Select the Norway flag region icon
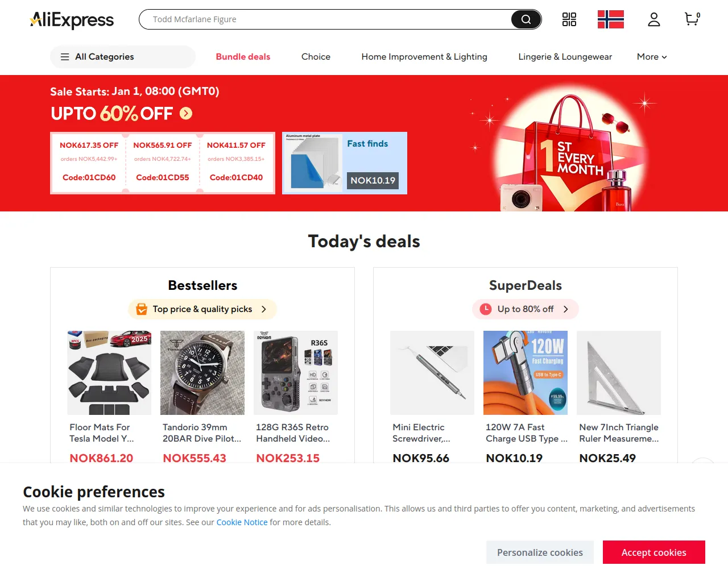Image resolution: width=728 pixels, height=582 pixels. click(x=611, y=19)
